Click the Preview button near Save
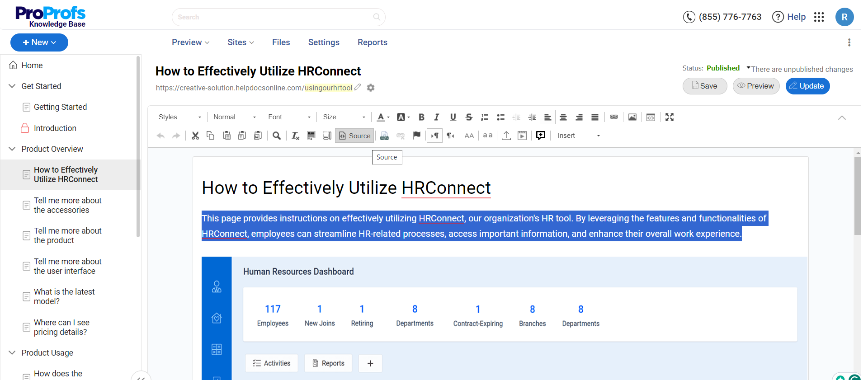This screenshot has height=380, width=868. 756,86
